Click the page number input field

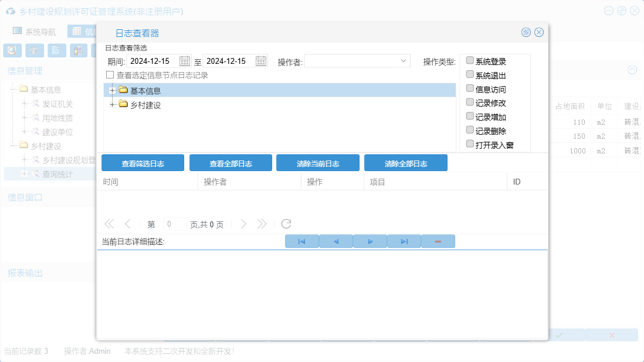click(x=174, y=224)
